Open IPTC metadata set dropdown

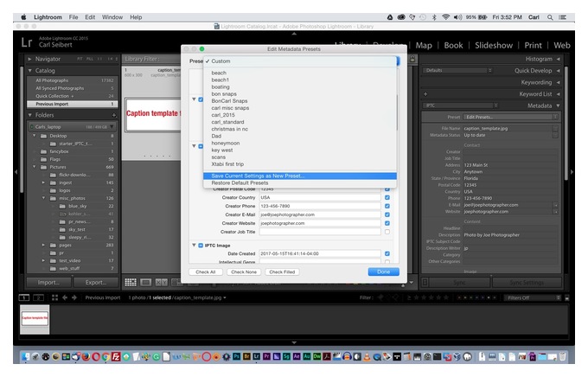[x=461, y=105]
